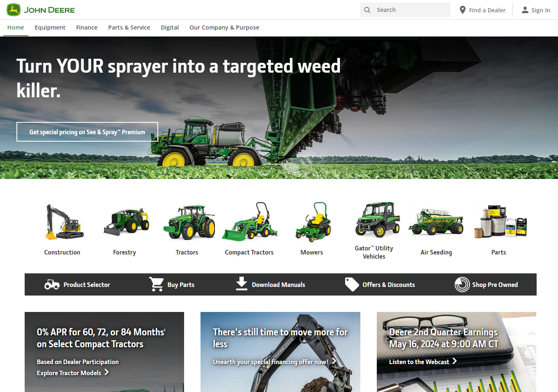Click the Buy Parts shopping cart icon
Screen dimensions: 558x392
156,284
